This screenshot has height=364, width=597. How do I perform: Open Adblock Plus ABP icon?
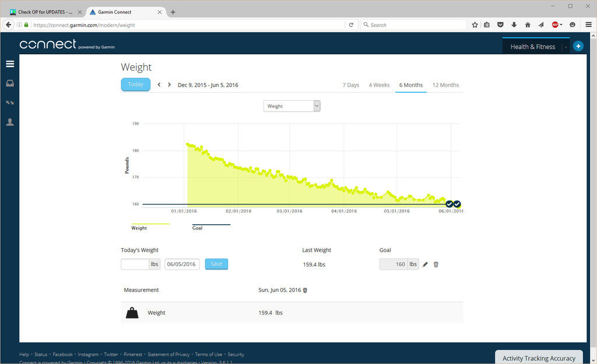tap(555, 24)
